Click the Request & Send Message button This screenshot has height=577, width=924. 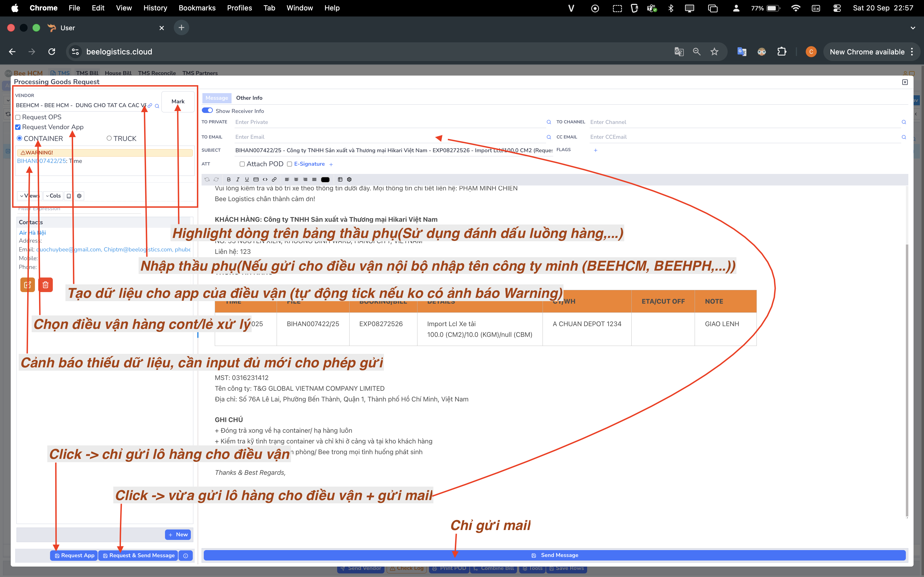click(138, 555)
